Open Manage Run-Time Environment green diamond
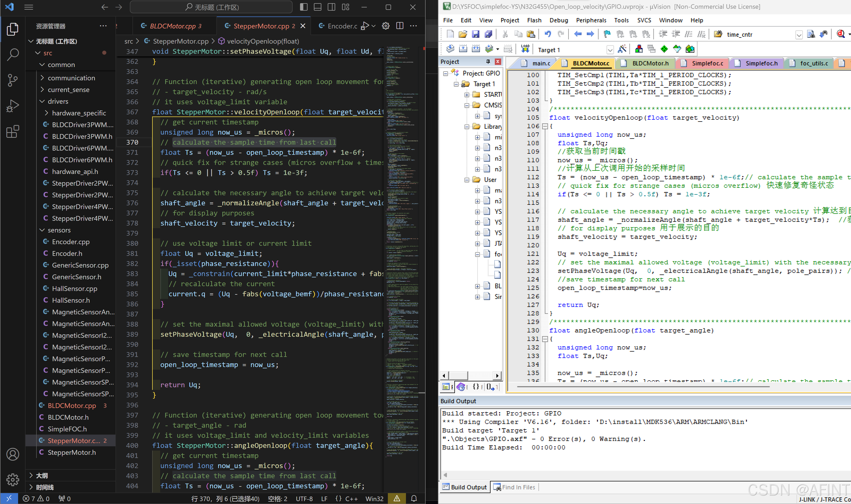 (x=664, y=49)
